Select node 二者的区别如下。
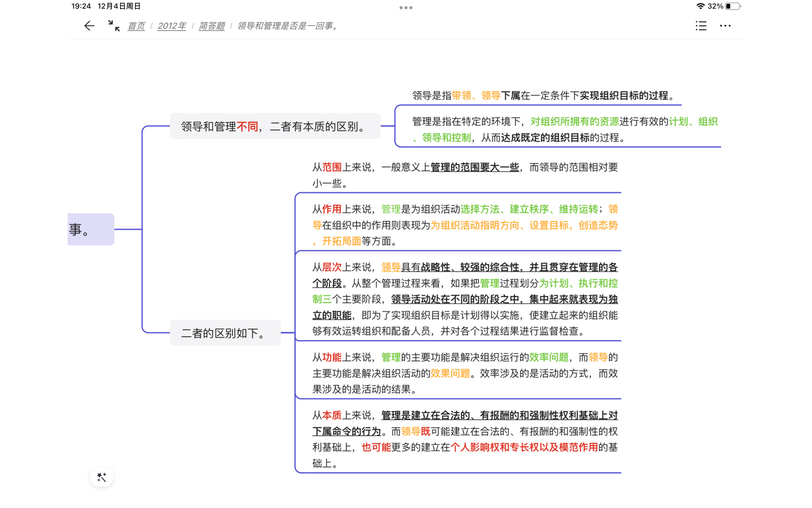The width and height of the screenshot is (812, 508). (x=225, y=333)
